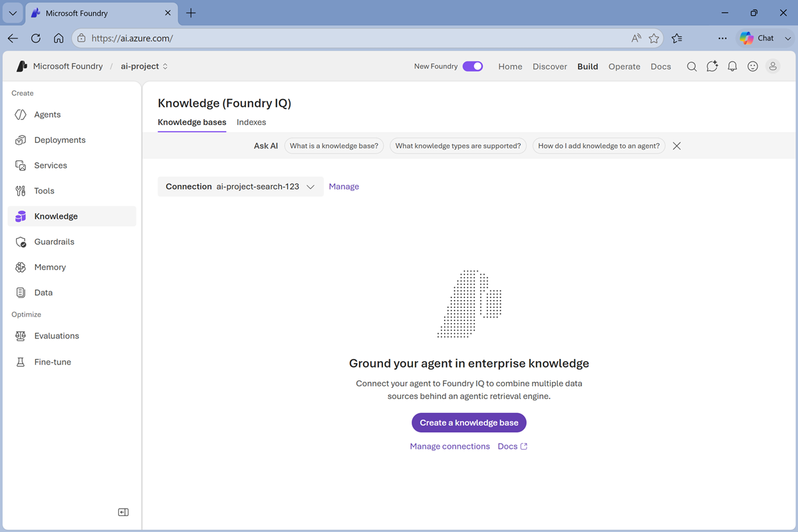This screenshot has width=798, height=532.
Task: Close the Microsoft Foundry browser tab
Action: (168, 13)
